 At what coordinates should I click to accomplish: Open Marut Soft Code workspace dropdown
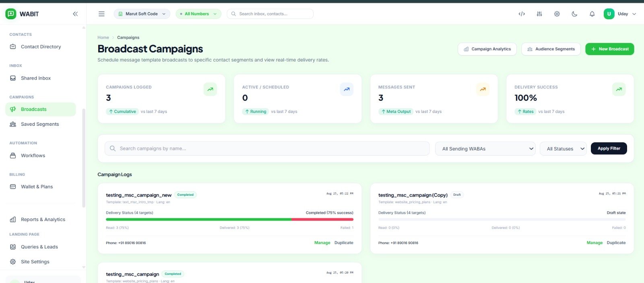[x=142, y=14]
